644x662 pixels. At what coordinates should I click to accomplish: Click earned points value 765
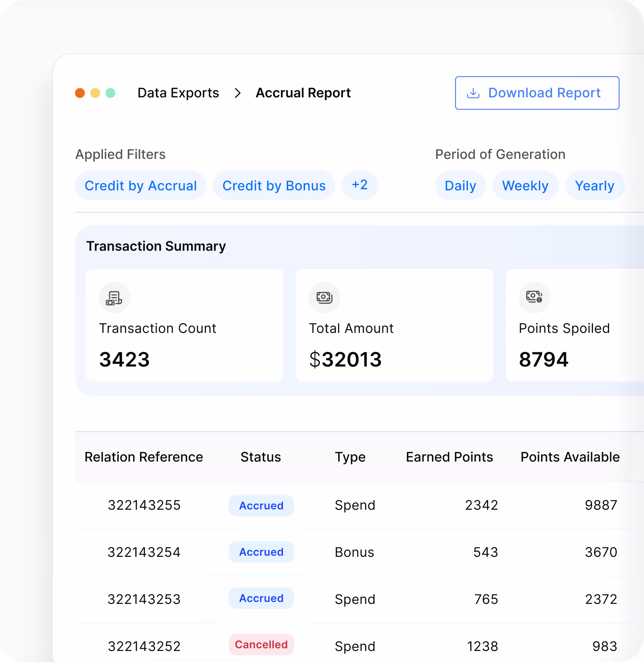click(x=486, y=599)
